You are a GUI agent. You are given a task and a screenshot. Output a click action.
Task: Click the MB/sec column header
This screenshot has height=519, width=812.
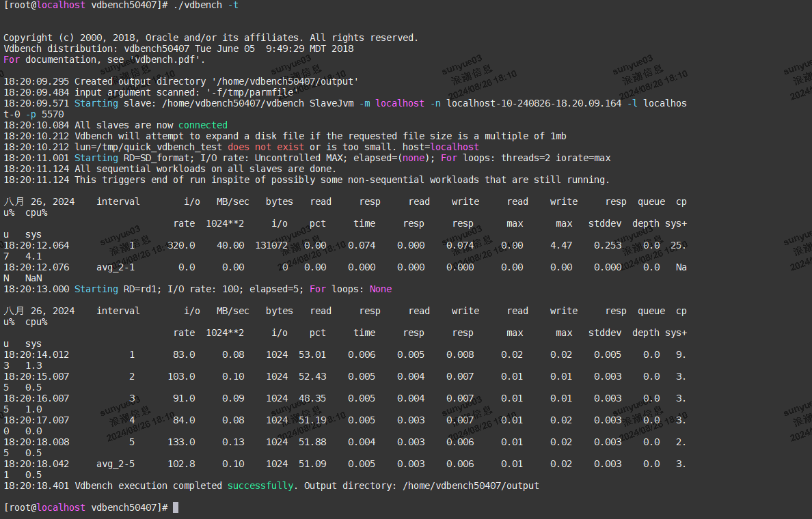pyautogui.click(x=232, y=201)
